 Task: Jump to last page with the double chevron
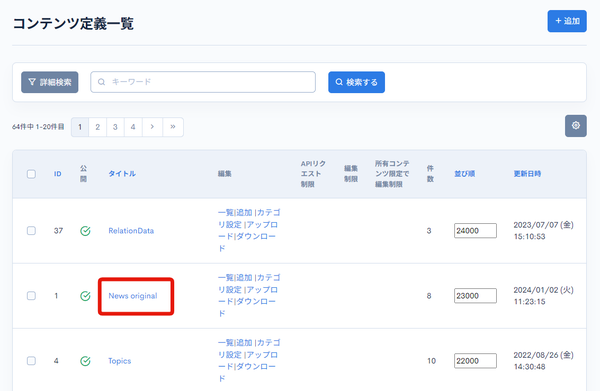173,127
